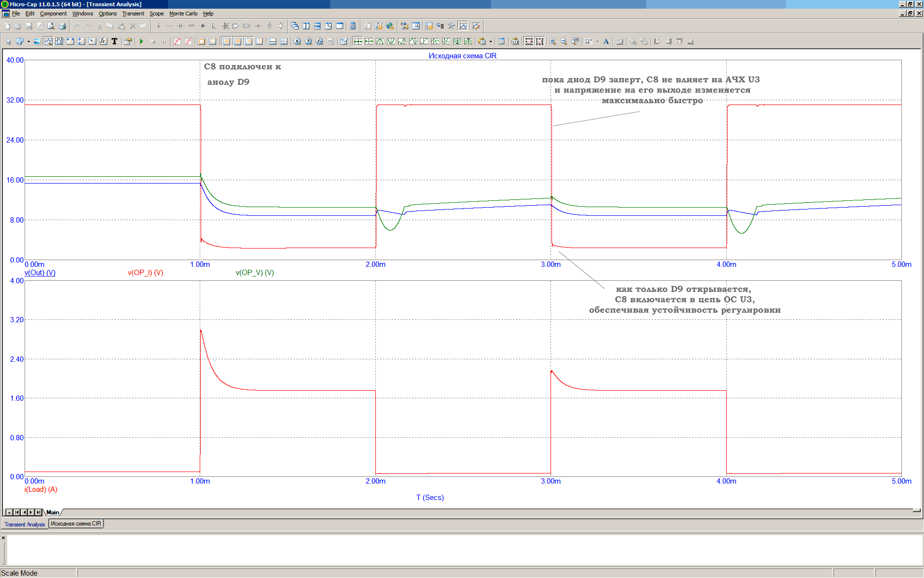Expand dropdown arrow beside the help pointer icon
The height and width of the screenshot is (578, 924).
click(28, 41)
